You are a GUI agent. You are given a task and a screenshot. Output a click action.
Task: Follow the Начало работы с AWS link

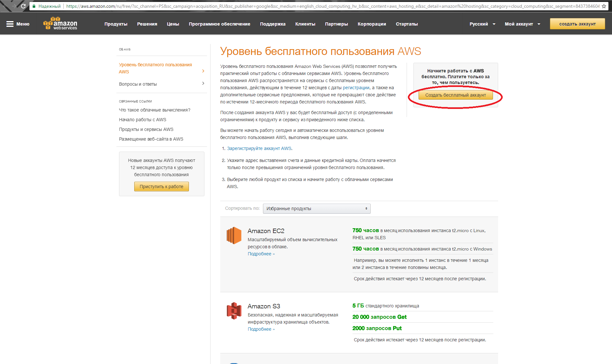point(143,120)
